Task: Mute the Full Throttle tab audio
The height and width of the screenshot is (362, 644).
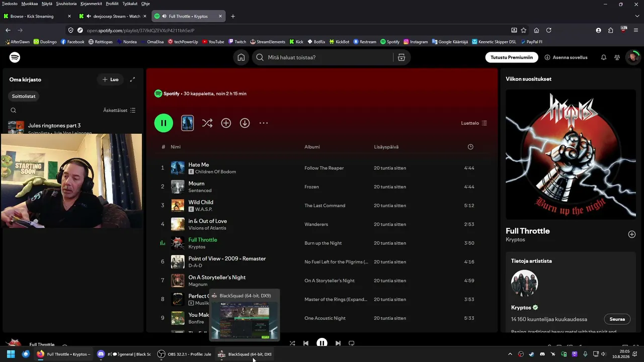Action: point(164,16)
